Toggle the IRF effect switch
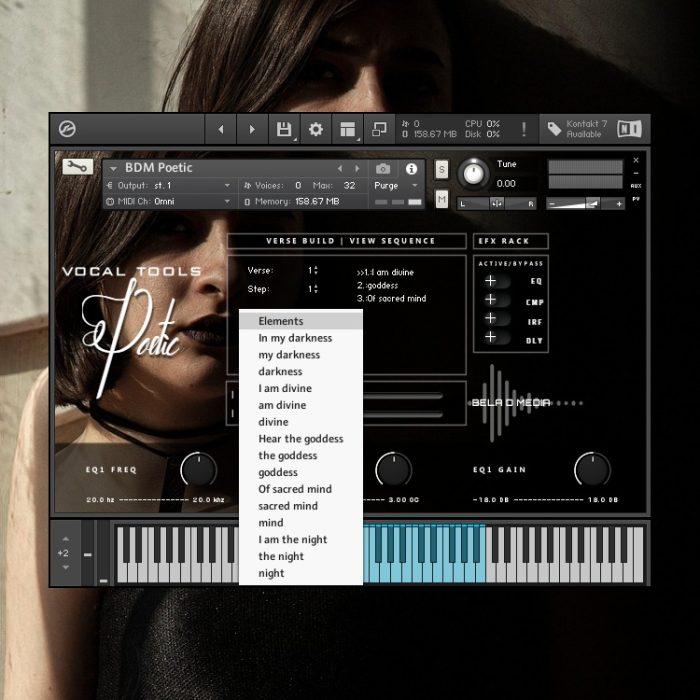The height and width of the screenshot is (700, 700). pos(496,318)
